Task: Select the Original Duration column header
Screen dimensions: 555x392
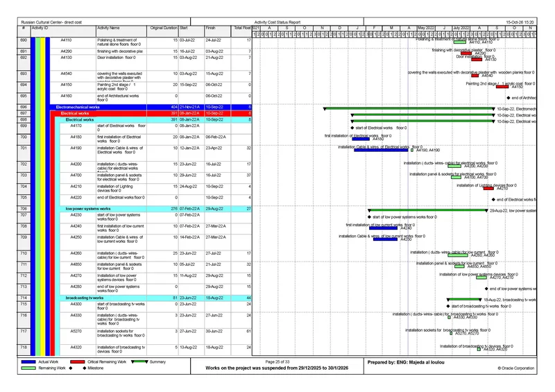Action: coord(163,31)
